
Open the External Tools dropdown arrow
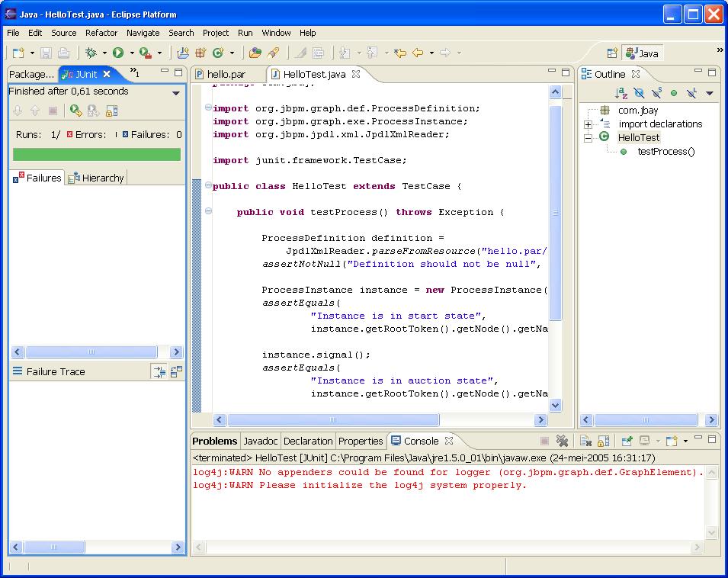click(159, 53)
